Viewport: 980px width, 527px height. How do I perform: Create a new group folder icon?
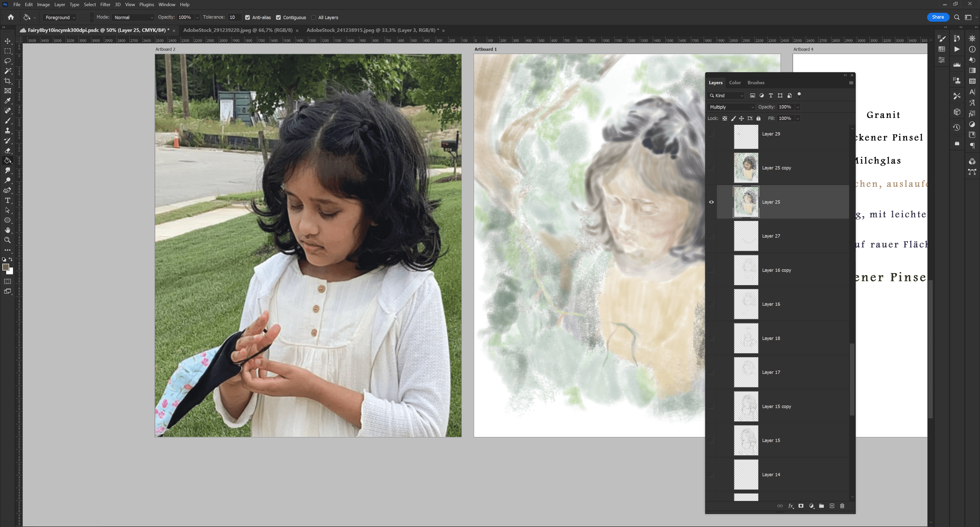[x=822, y=506]
